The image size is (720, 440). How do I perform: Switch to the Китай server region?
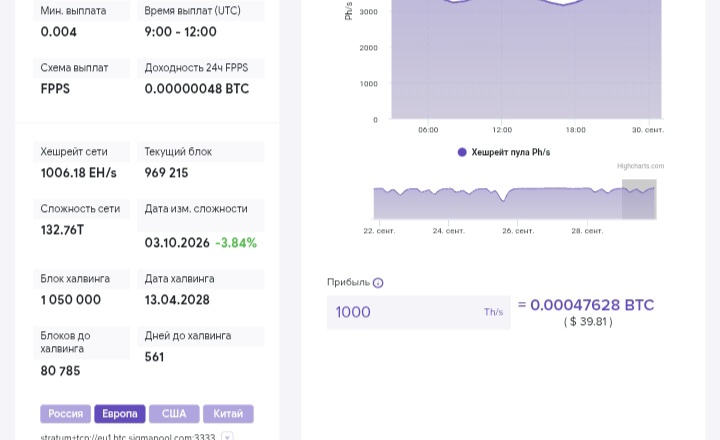[228, 414]
